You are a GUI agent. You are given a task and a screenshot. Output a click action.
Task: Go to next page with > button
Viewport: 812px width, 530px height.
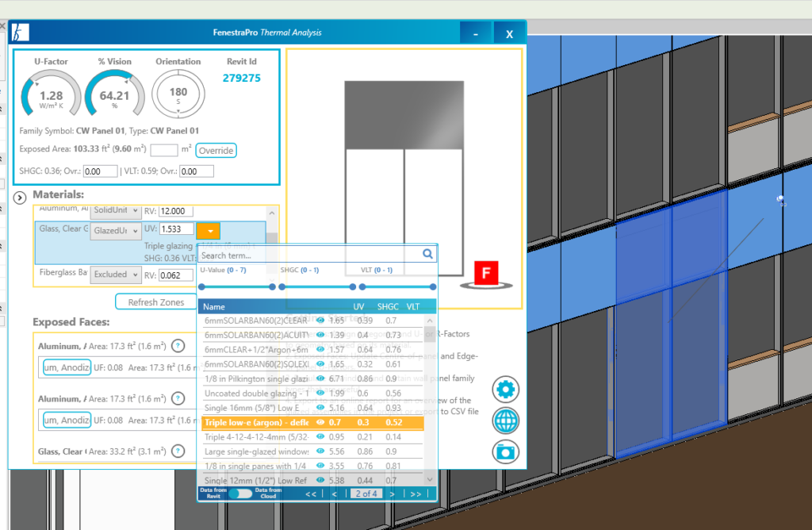392,494
